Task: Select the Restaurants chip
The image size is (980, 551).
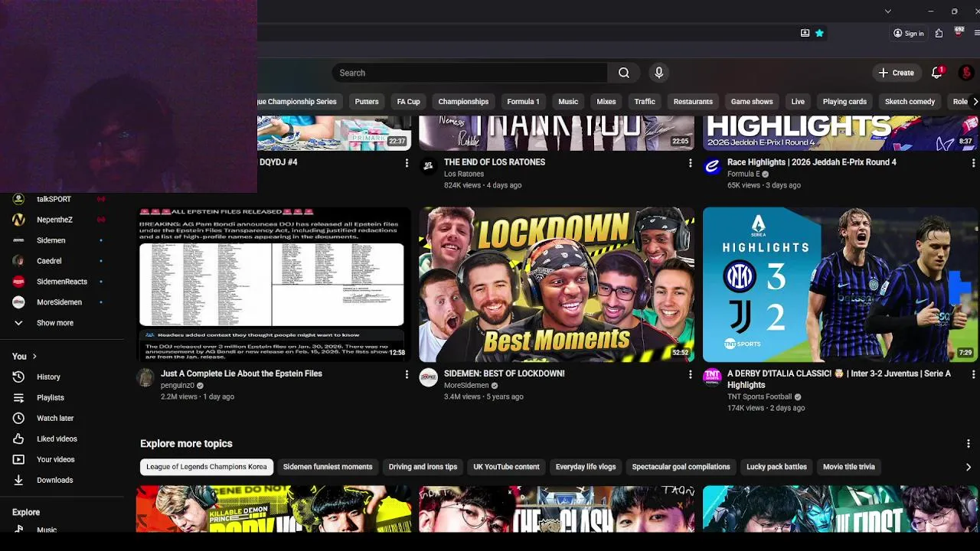Action: click(693, 102)
